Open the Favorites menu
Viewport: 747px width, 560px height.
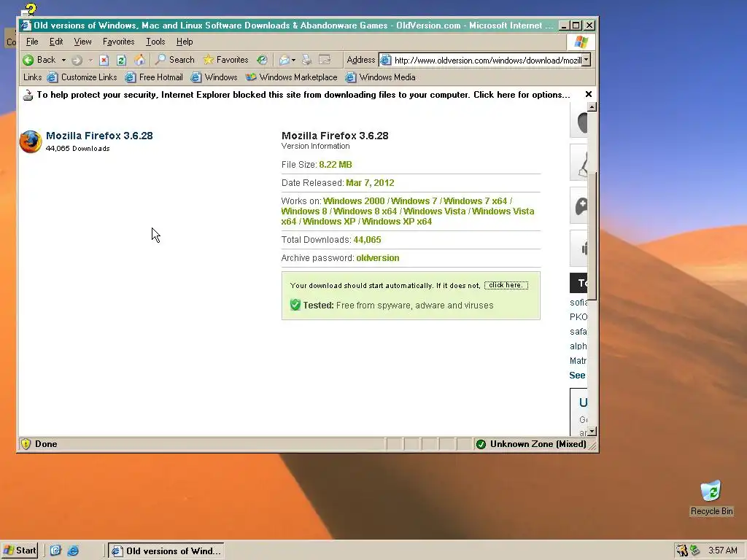coord(118,42)
